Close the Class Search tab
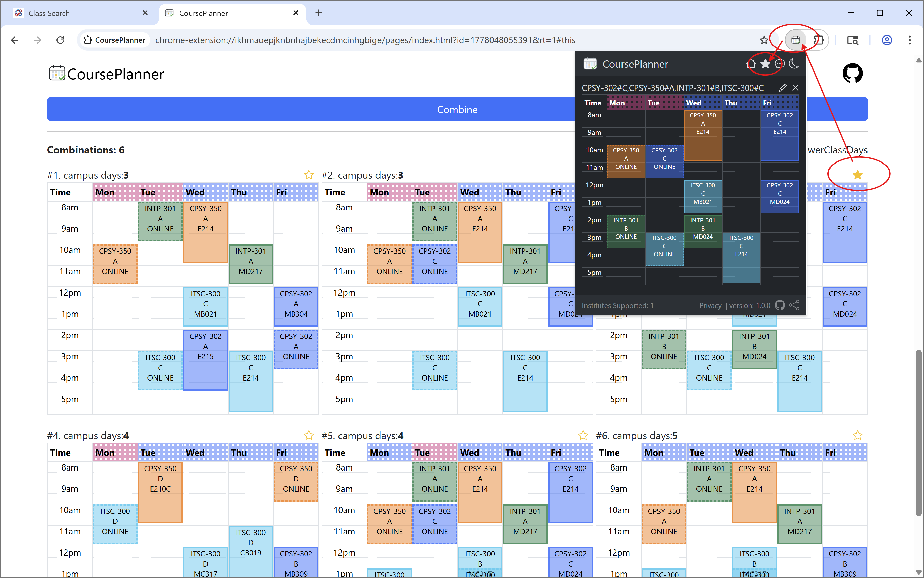Viewport: 924px width, 578px height. click(x=145, y=13)
